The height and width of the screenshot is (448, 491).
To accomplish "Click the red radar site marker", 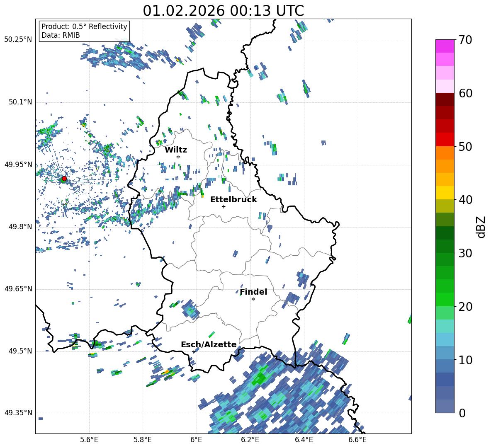I will coord(64,179).
